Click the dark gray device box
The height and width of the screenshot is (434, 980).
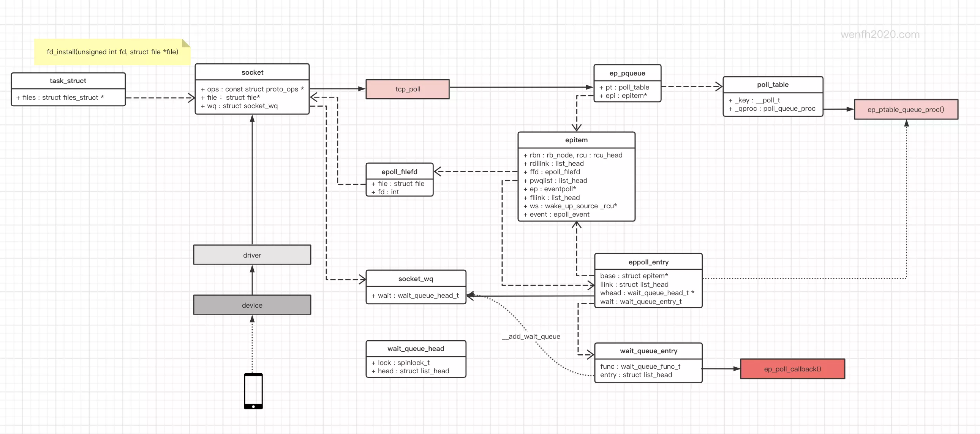(x=252, y=305)
